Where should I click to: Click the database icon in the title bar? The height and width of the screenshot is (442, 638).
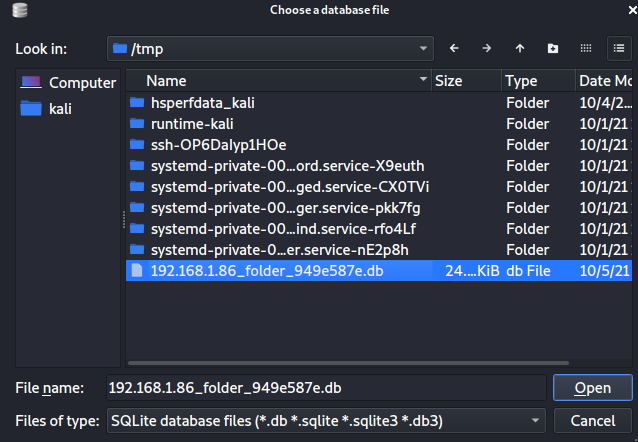click(x=20, y=10)
